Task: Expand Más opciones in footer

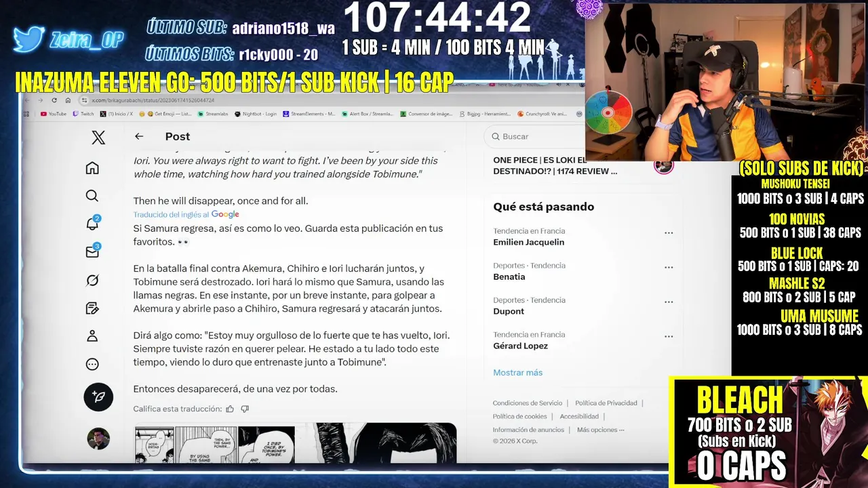Action: pos(600,430)
